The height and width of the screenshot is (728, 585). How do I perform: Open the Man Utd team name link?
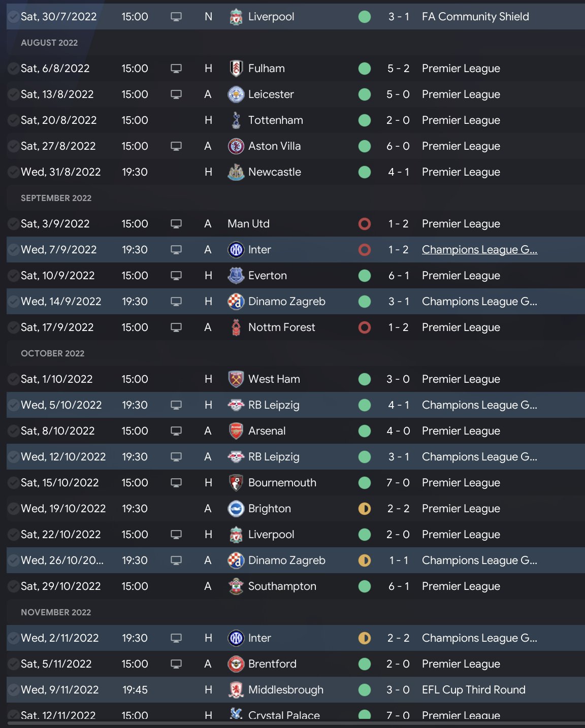248,224
